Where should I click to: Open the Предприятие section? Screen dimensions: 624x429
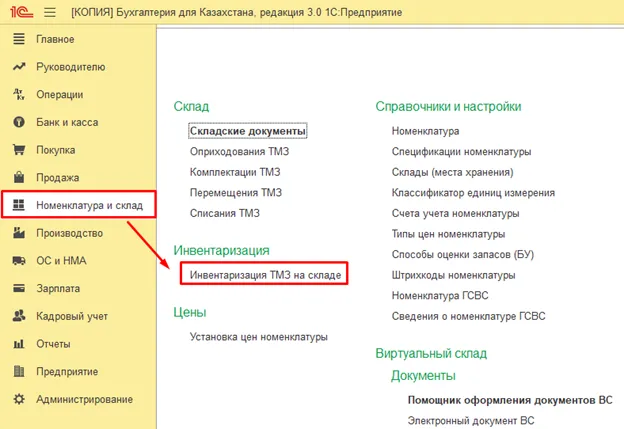point(67,372)
